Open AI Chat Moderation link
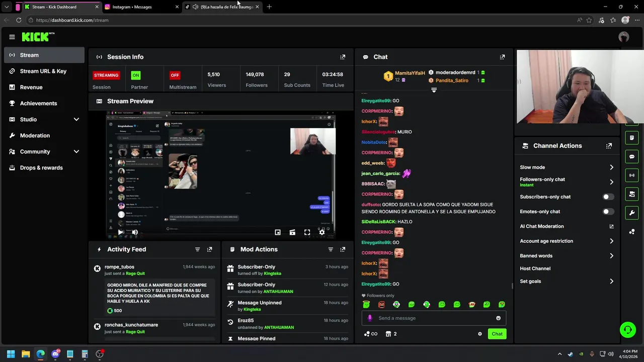 (567, 226)
